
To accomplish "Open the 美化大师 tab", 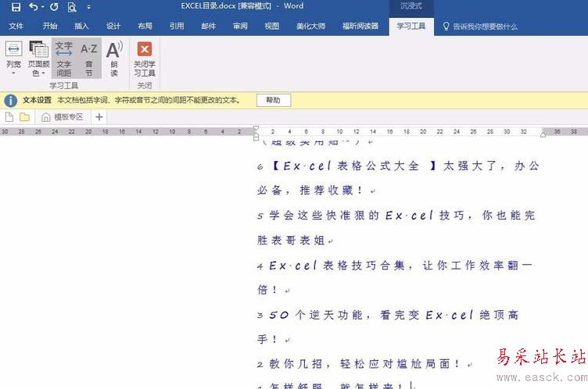I will [311, 26].
